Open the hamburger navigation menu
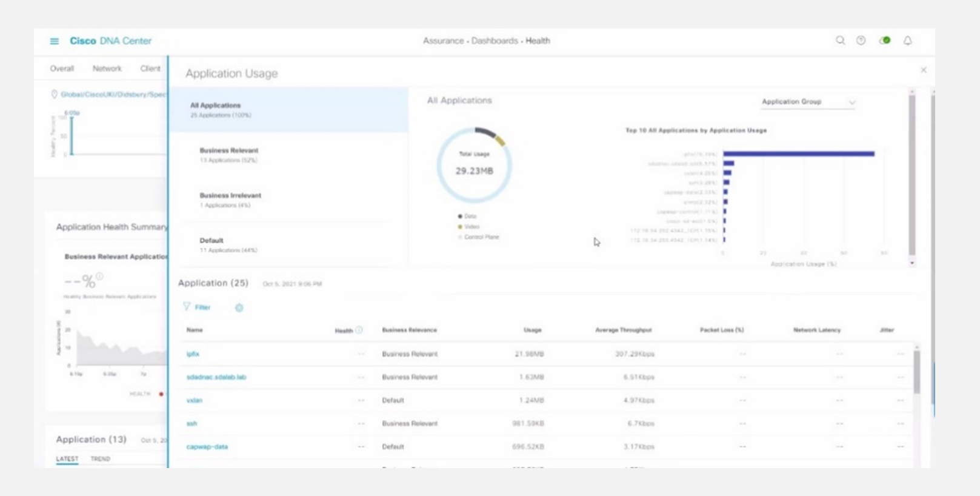Image resolution: width=980 pixels, height=496 pixels. pyautogui.click(x=54, y=41)
